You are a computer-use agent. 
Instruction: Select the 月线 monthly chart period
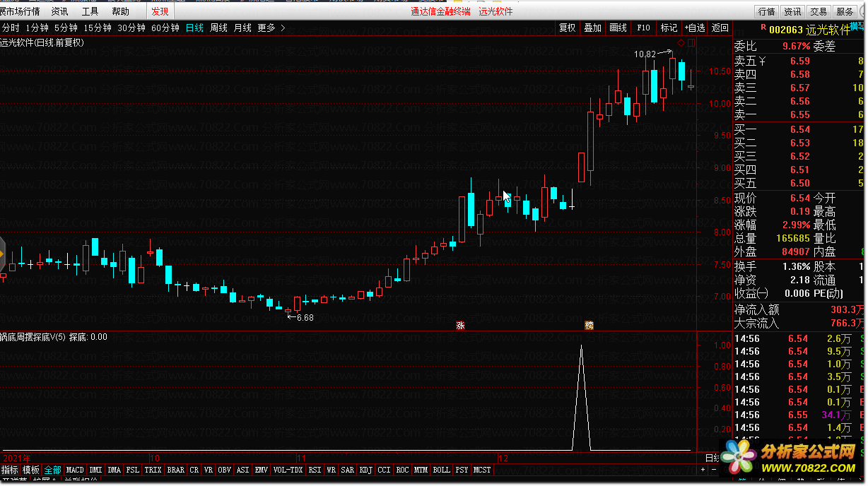[242, 28]
